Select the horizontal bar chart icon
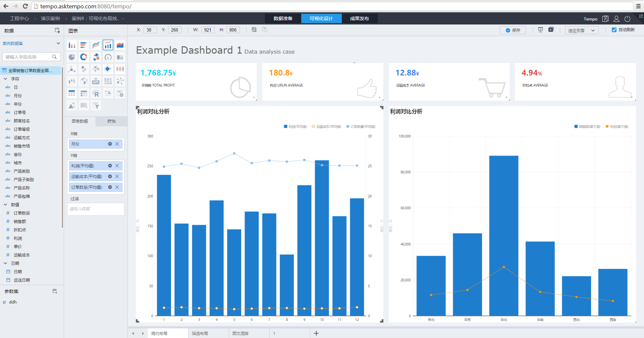This screenshot has height=338, width=644. click(84, 45)
